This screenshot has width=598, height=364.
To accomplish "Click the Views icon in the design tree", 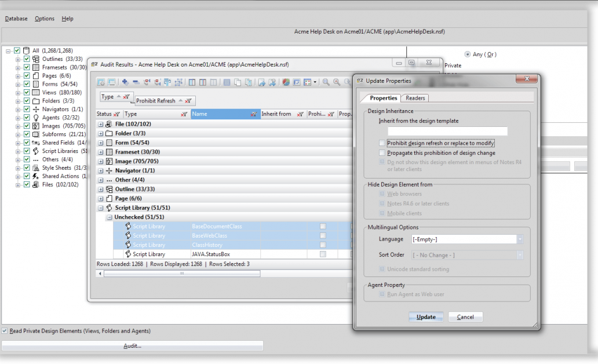I will [36, 93].
